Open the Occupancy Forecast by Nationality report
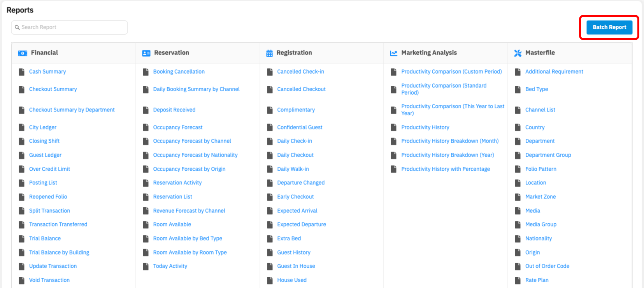 [x=195, y=155]
